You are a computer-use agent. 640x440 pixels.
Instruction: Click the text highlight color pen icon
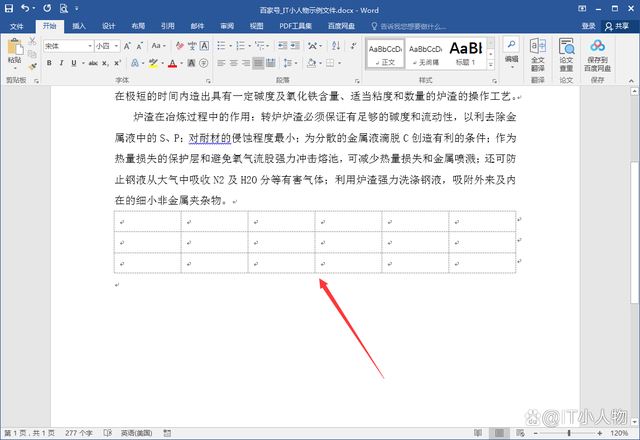point(153,63)
